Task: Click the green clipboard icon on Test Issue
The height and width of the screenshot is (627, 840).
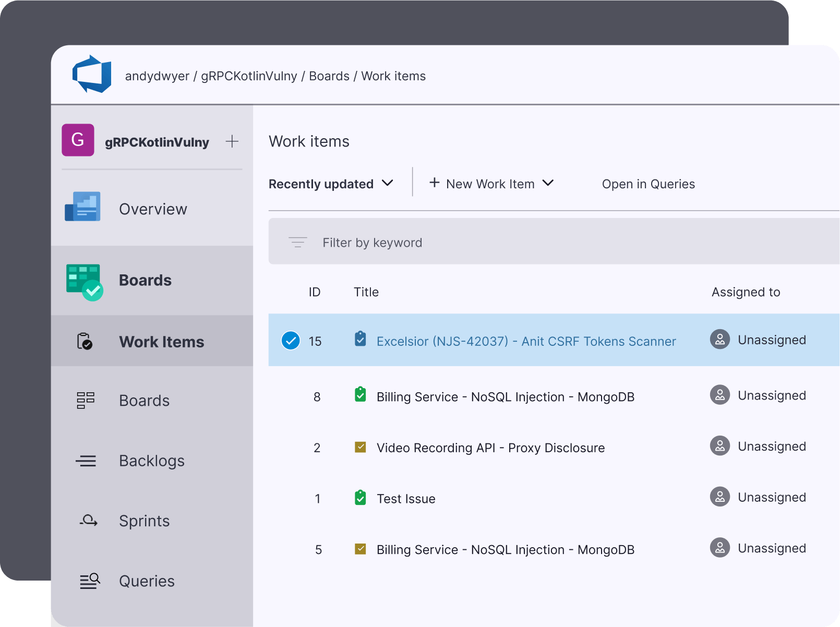Action: tap(360, 497)
